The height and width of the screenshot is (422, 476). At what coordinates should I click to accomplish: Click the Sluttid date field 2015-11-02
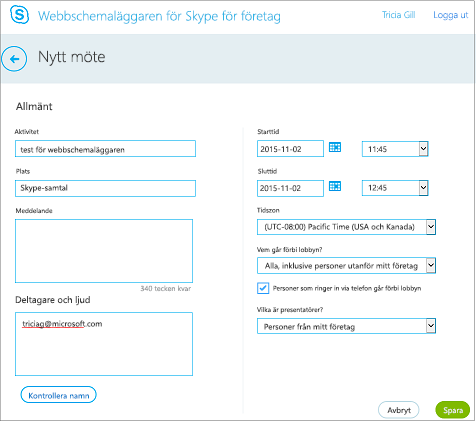coord(290,188)
